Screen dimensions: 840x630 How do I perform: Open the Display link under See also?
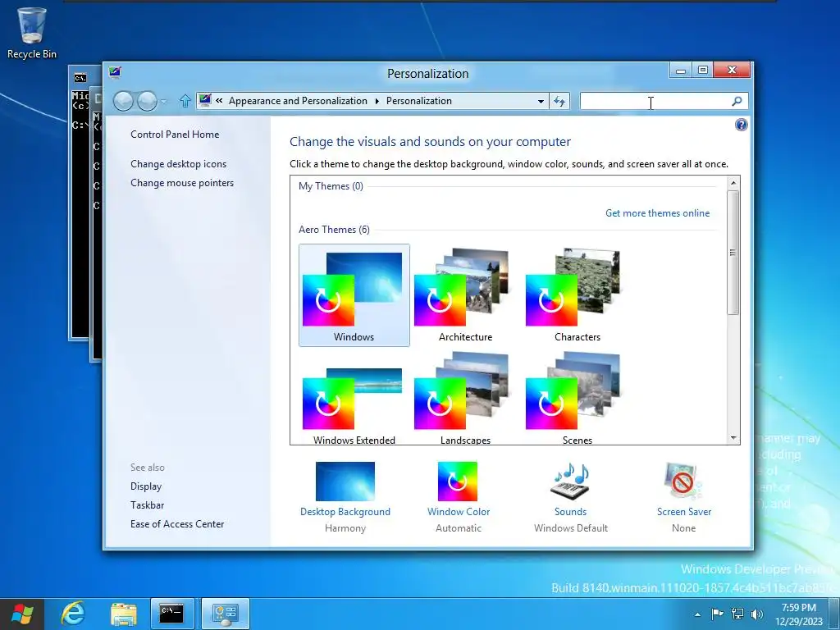[146, 486]
